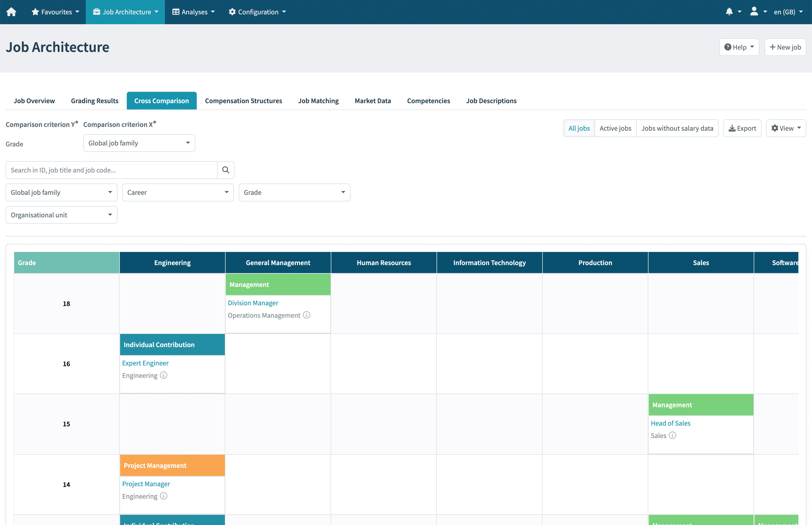812x525 pixels.
Task: Switch to the Job Overview tab
Action: click(x=34, y=101)
